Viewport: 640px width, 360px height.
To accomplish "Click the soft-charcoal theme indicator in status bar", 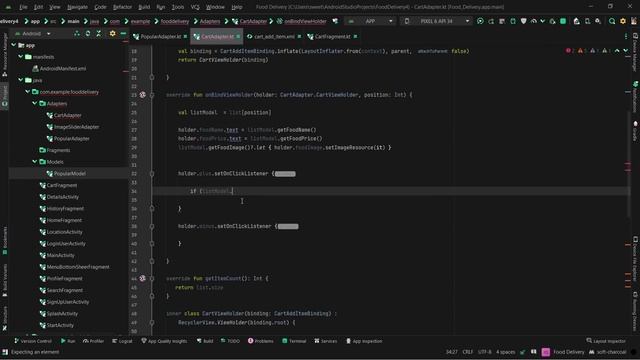I will pos(607,352).
